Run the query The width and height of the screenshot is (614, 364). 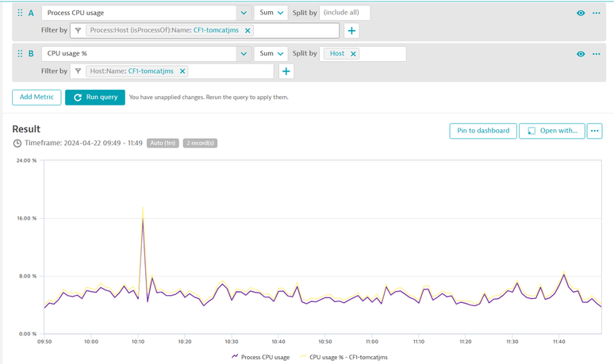pyautogui.click(x=95, y=97)
